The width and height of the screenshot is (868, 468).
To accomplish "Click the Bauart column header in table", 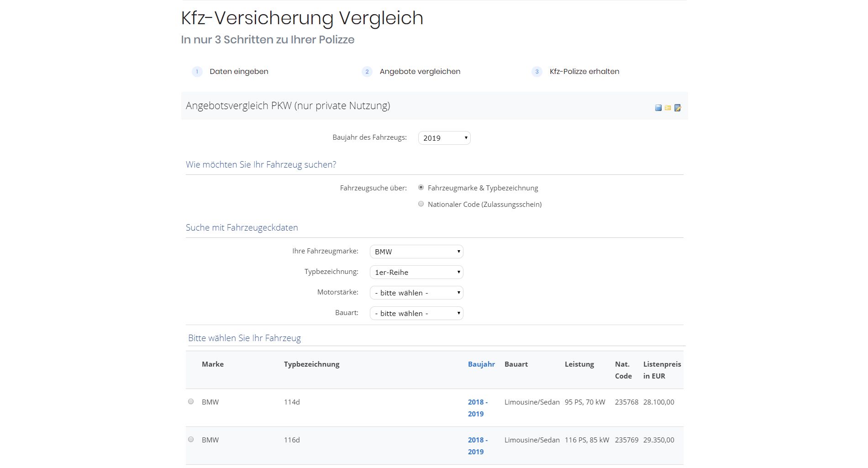I will [516, 364].
